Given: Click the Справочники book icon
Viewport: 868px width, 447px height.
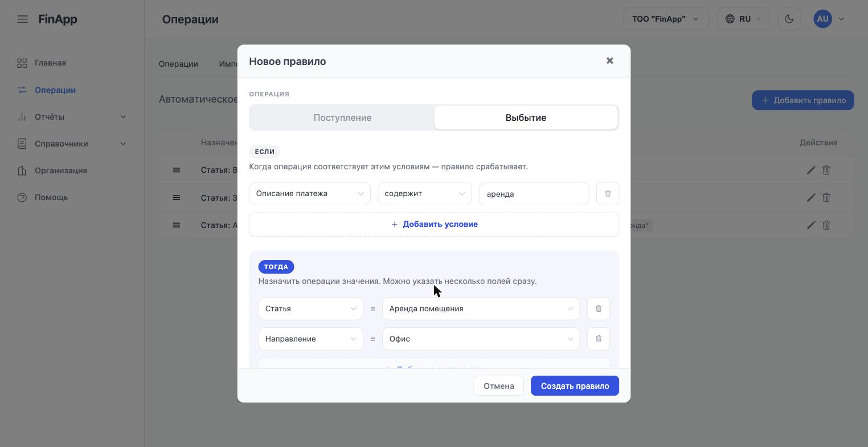Looking at the screenshot, I should tap(22, 144).
